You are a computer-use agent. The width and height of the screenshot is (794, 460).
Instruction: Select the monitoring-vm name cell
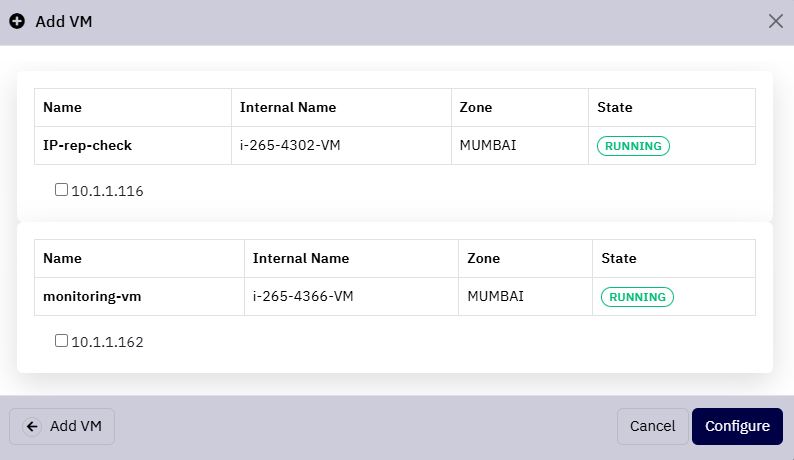pos(139,296)
